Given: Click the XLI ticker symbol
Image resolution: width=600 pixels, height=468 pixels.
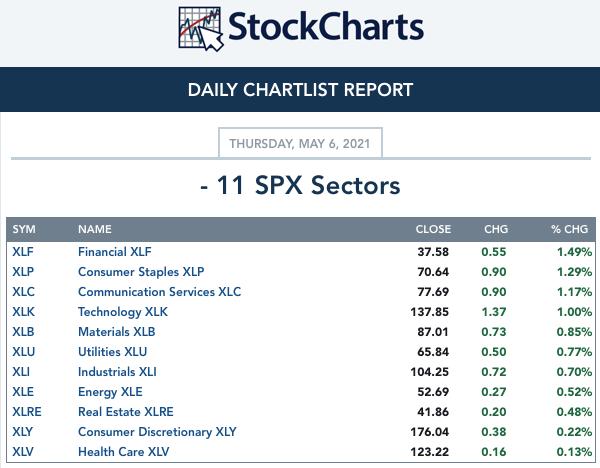Looking at the screenshot, I should point(21,372).
